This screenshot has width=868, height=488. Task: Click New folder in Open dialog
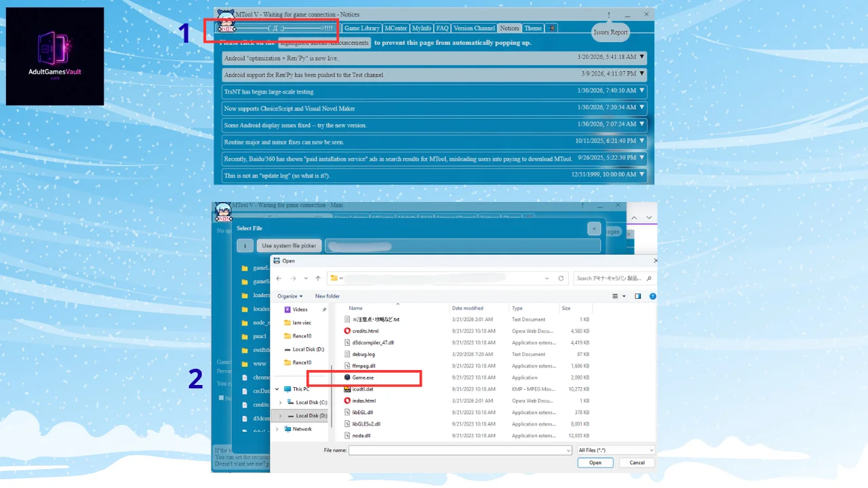point(328,296)
